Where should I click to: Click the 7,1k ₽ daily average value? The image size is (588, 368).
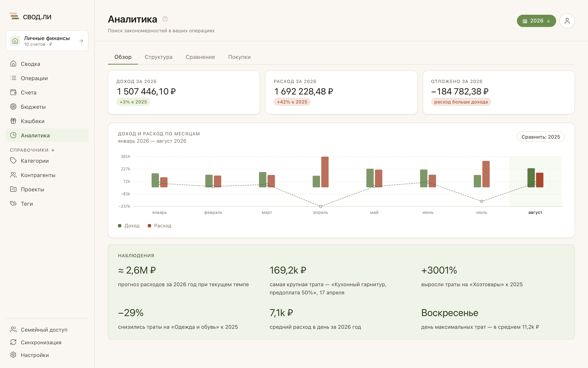pyautogui.click(x=281, y=313)
